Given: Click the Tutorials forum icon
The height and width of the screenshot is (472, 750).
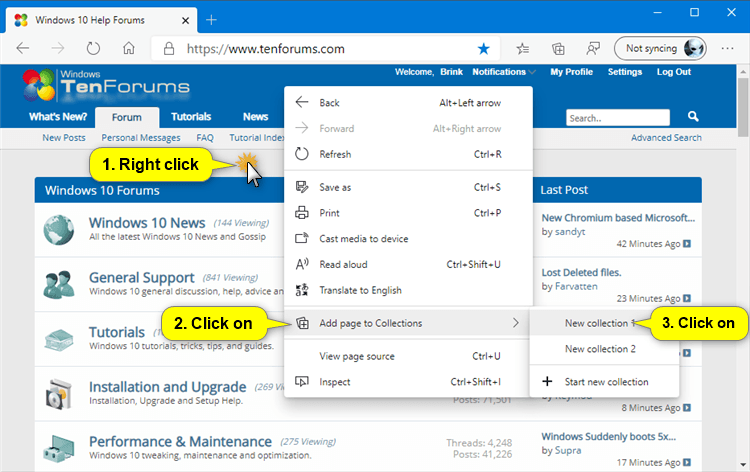Looking at the screenshot, I should pyautogui.click(x=58, y=340).
